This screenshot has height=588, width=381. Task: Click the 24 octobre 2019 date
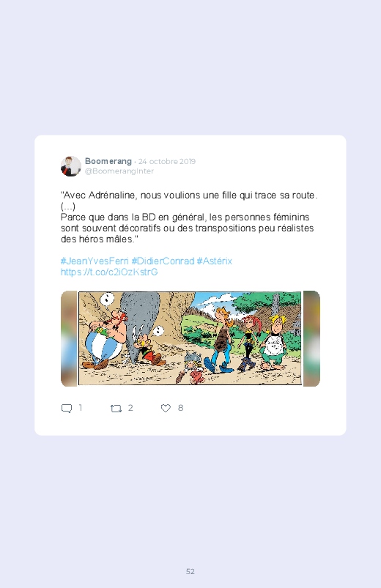[167, 162]
